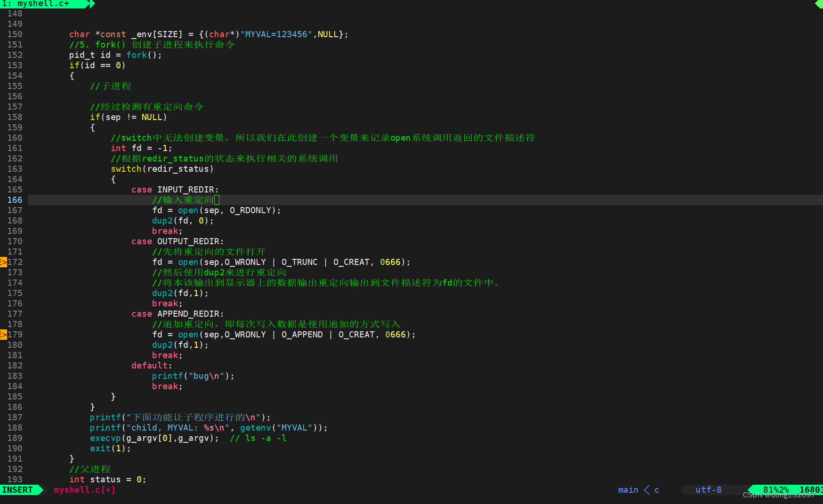Click the main branch label

tap(628, 490)
